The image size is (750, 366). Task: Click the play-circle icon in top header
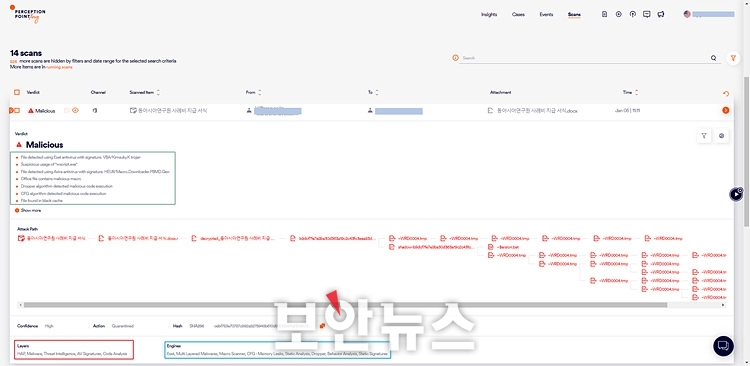click(x=618, y=14)
